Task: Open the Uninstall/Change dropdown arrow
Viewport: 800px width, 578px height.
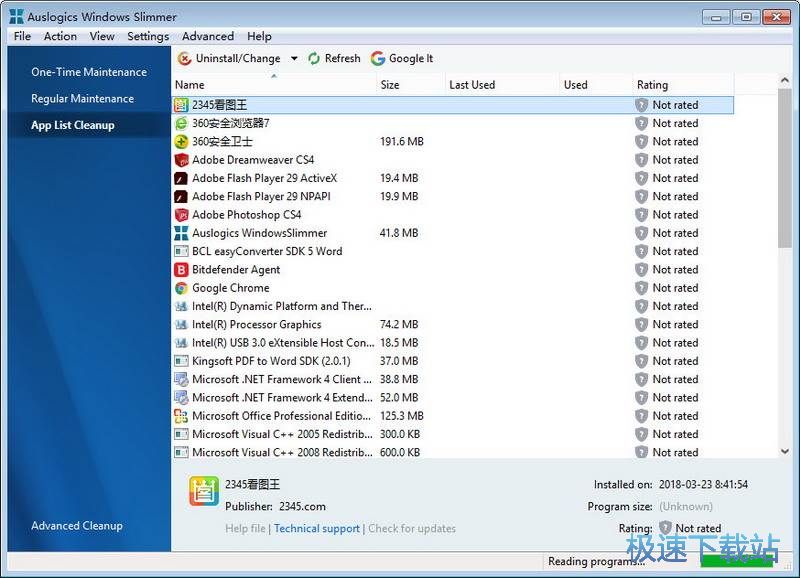Action: point(293,59)
